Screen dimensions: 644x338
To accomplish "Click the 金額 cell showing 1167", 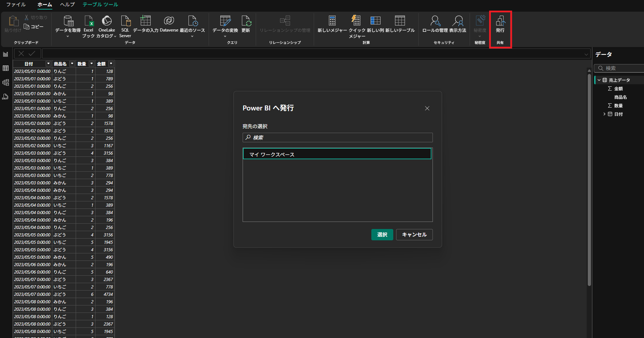I will 105,145.
